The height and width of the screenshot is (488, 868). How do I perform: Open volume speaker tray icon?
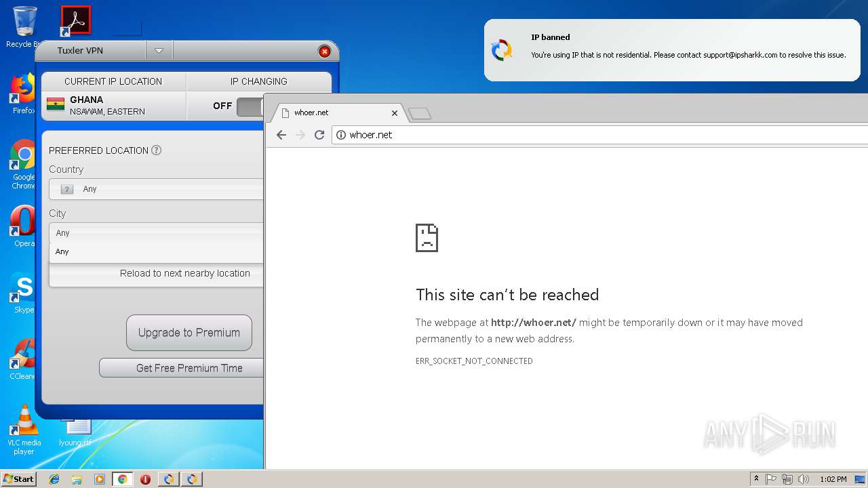804,479
